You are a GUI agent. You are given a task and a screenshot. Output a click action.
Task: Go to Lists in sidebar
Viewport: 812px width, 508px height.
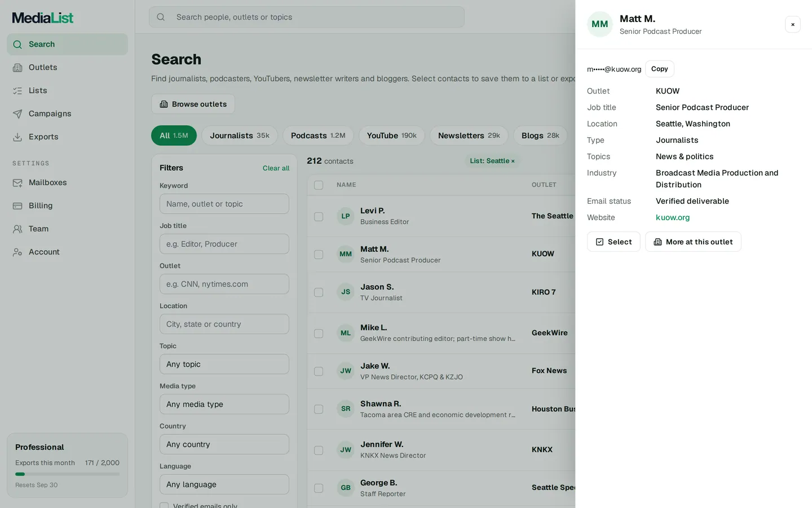(67, 90)
